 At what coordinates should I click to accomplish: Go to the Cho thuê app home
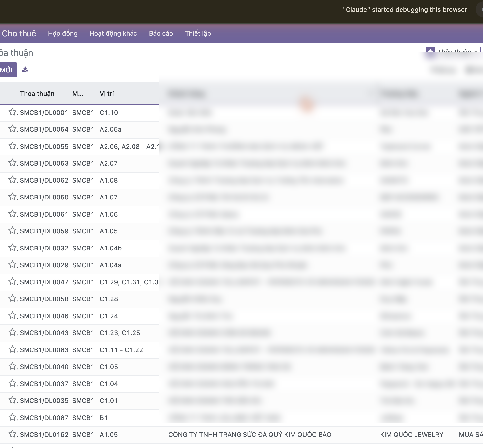[x=19, y=33]
